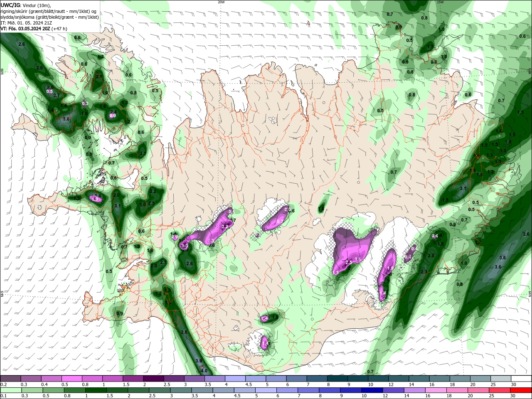Pick the dark navy 10 rain-scale swatch
532x399 pixels.
(x=372, y=390)
